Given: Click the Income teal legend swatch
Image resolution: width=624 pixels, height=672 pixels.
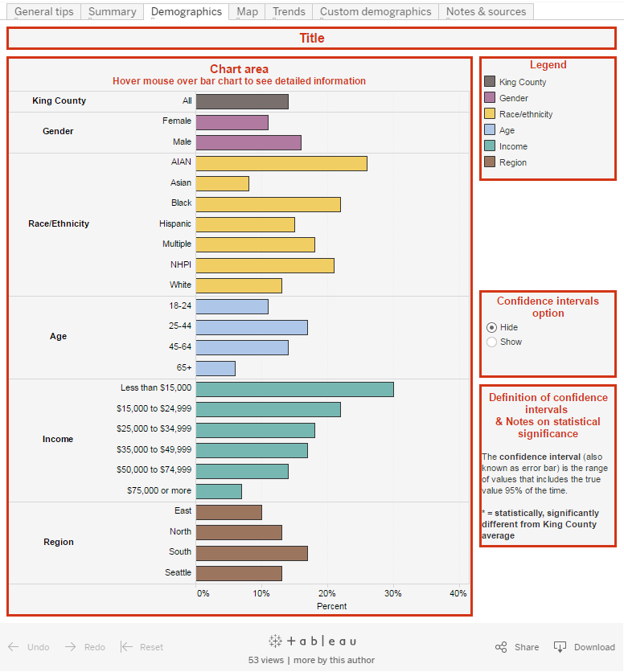Looking at the screenshot, I should 490,146.
